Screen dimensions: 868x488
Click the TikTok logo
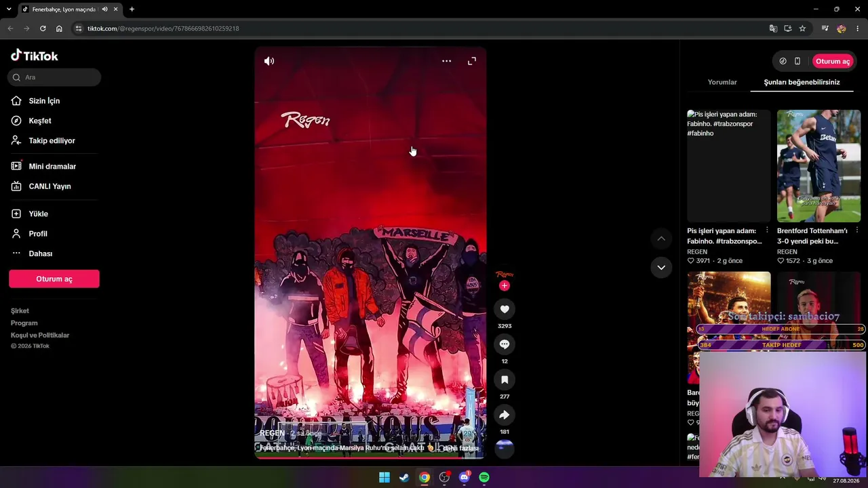35,56
